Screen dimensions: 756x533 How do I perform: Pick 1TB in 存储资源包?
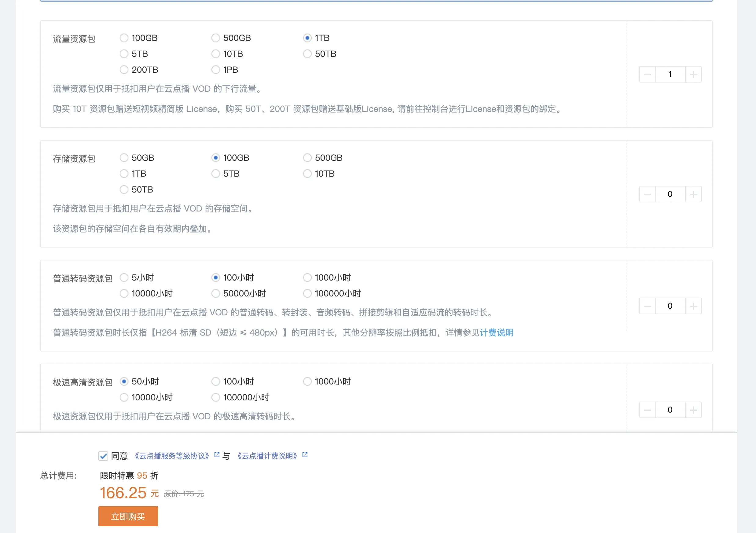[124, 174]
